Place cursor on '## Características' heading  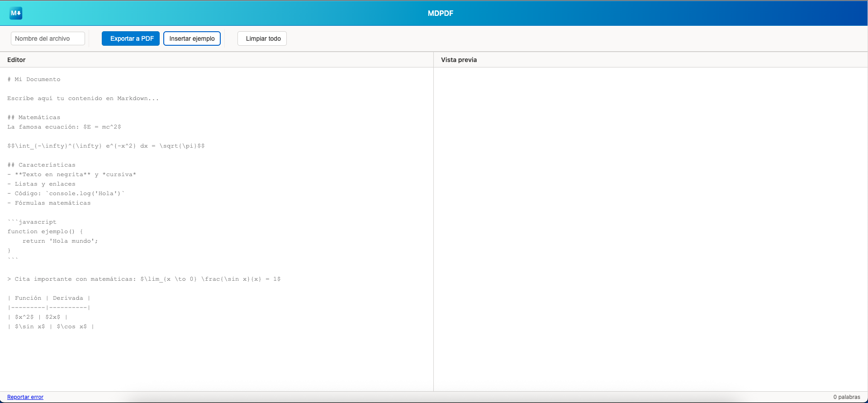(42, 165)
